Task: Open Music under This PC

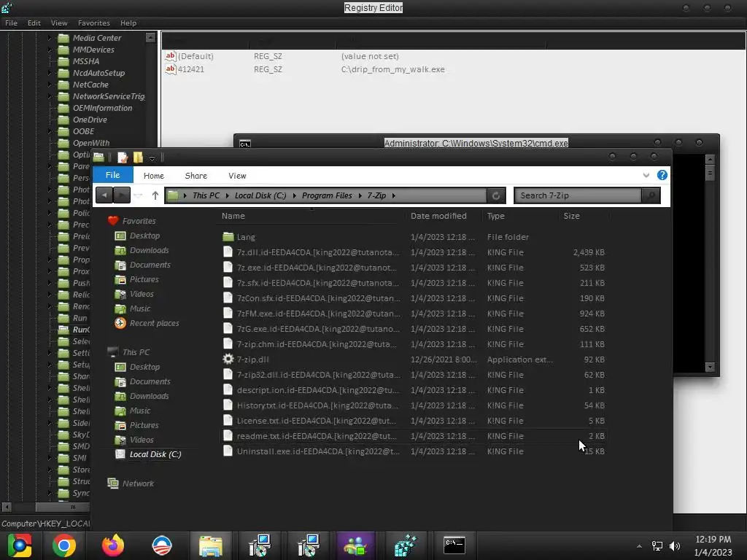Action: point(139,411)
